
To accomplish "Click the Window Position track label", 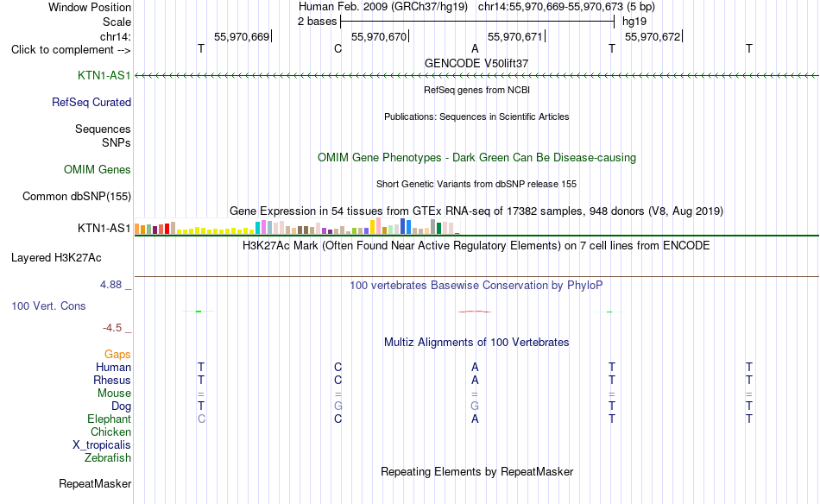I will [90, 7].
